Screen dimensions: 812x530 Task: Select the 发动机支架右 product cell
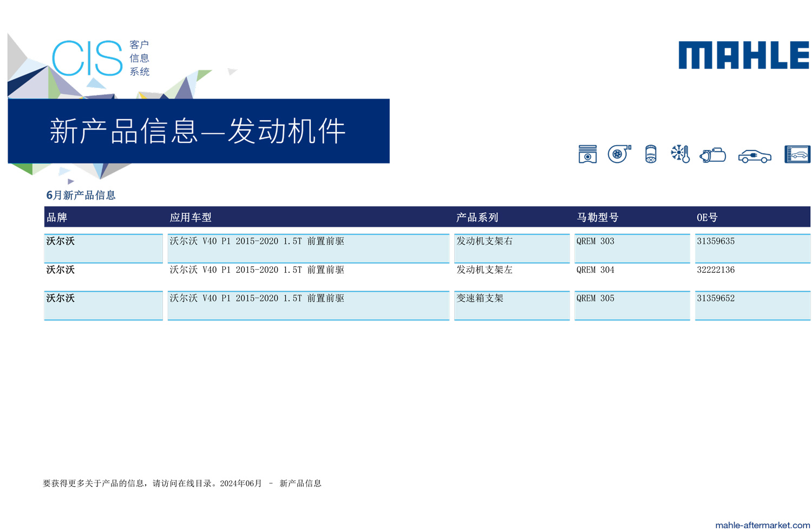tap(512, 248)
